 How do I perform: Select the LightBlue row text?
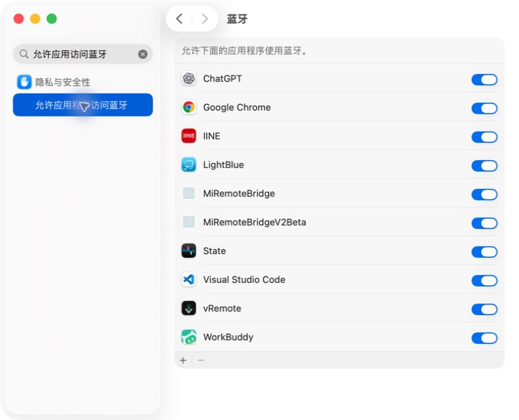(x=223, y=165)
